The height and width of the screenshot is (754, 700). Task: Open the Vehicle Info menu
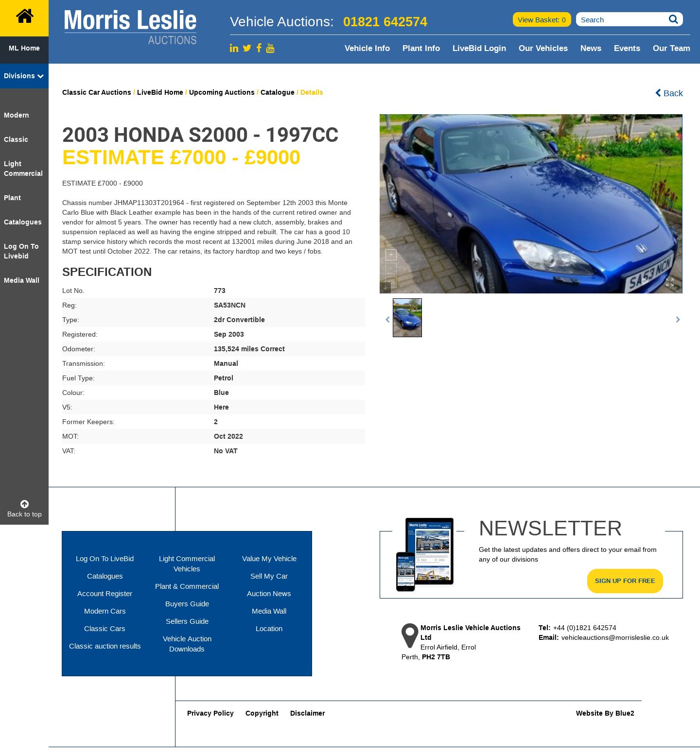point(367,48)
